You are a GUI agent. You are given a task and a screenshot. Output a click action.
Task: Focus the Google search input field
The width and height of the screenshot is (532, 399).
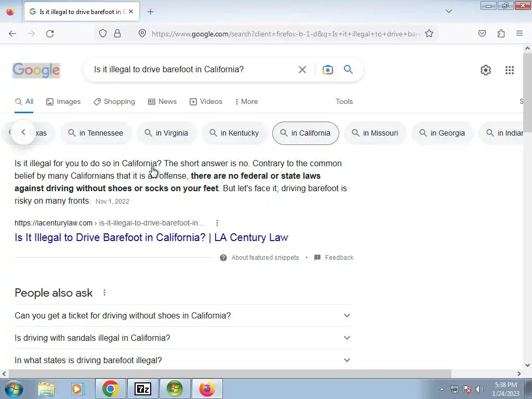[193, 70]
